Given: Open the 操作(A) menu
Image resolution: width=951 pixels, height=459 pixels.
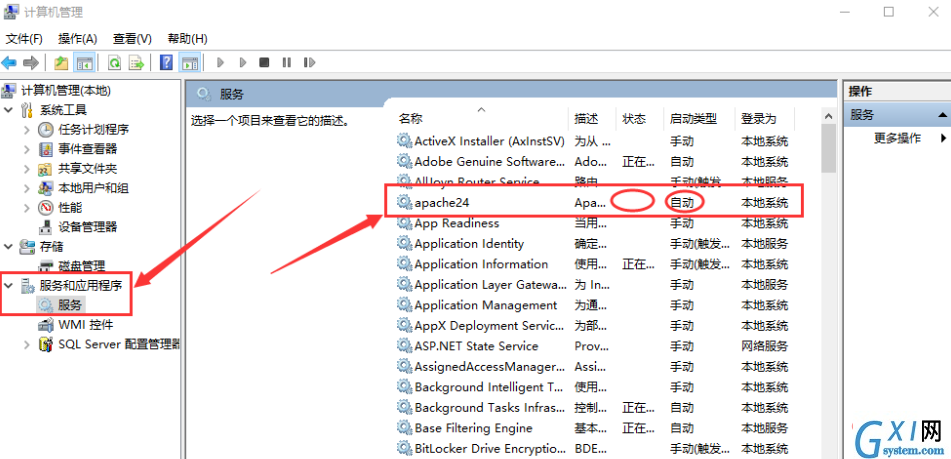Looking at the screenshot, I should [x=78, y=39].
